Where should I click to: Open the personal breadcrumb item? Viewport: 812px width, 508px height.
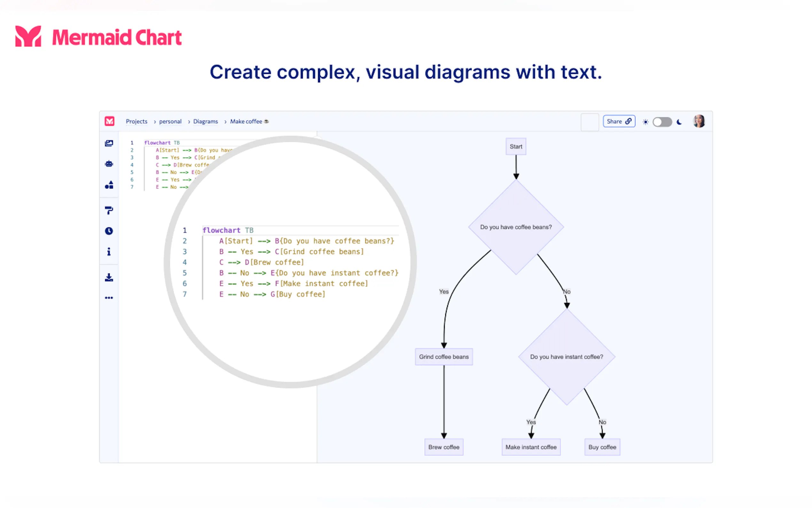click(170, 121)
